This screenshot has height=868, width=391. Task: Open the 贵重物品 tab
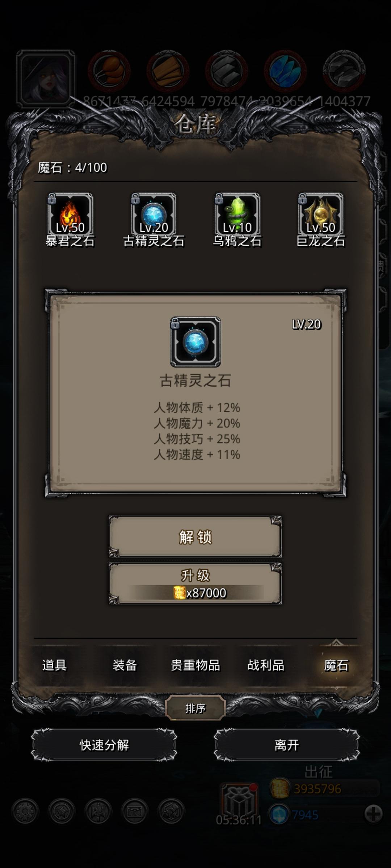[195, 665]
